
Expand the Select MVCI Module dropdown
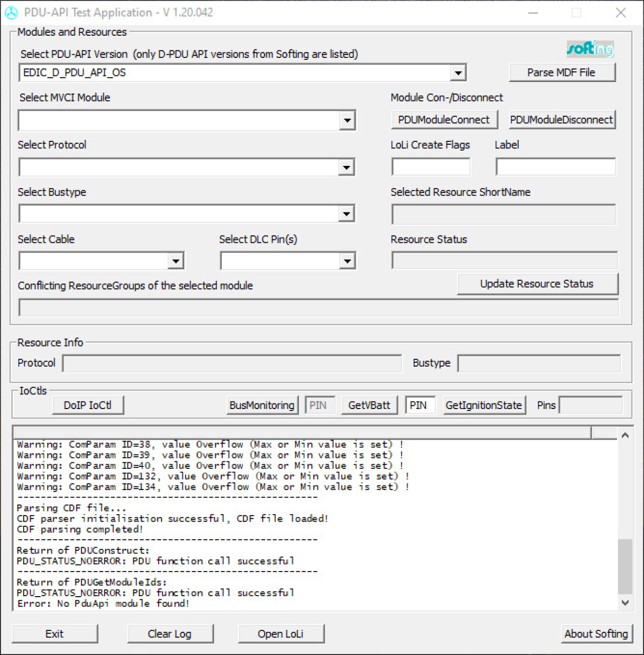[347, 120]
